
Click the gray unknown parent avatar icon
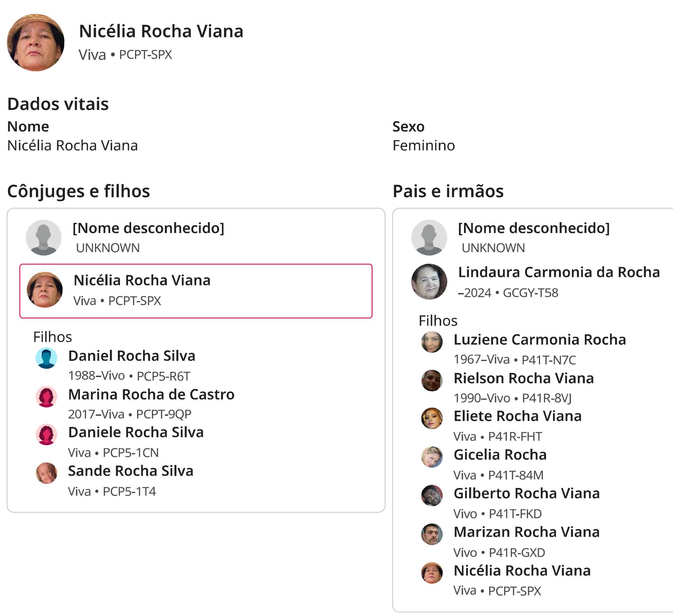pyautogui.click(x=429, y=238)
